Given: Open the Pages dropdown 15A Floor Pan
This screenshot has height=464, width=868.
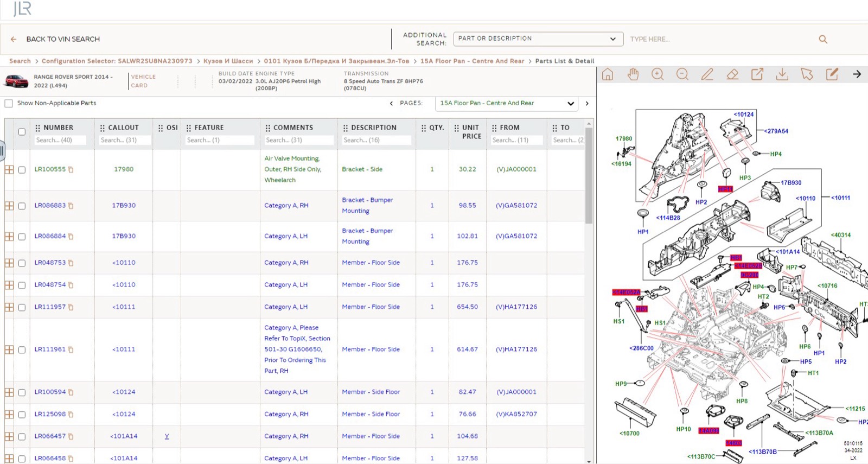Looking at the screenshot, I should click(507, 103).
